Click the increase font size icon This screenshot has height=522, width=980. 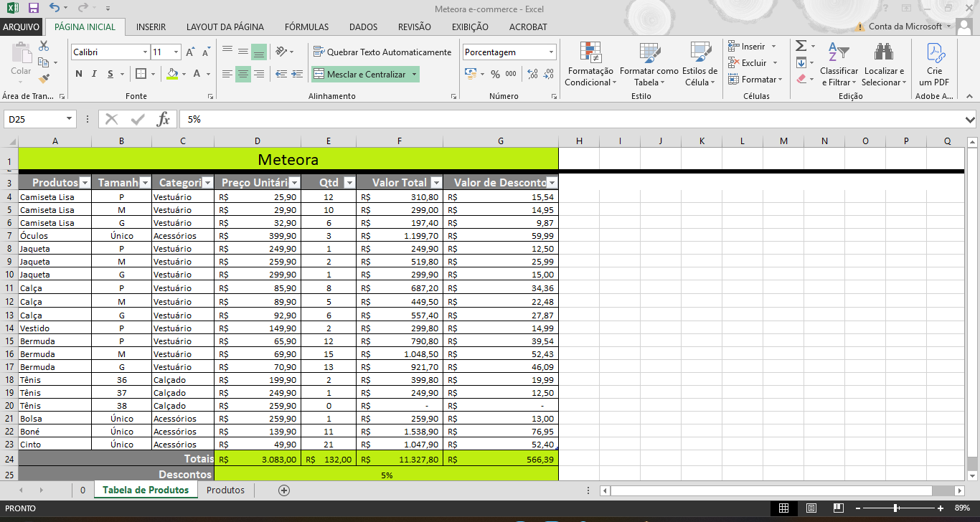coord(190,52)
